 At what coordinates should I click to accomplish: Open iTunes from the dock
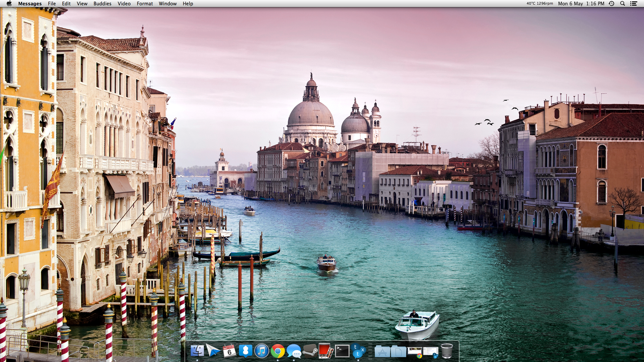262,351
